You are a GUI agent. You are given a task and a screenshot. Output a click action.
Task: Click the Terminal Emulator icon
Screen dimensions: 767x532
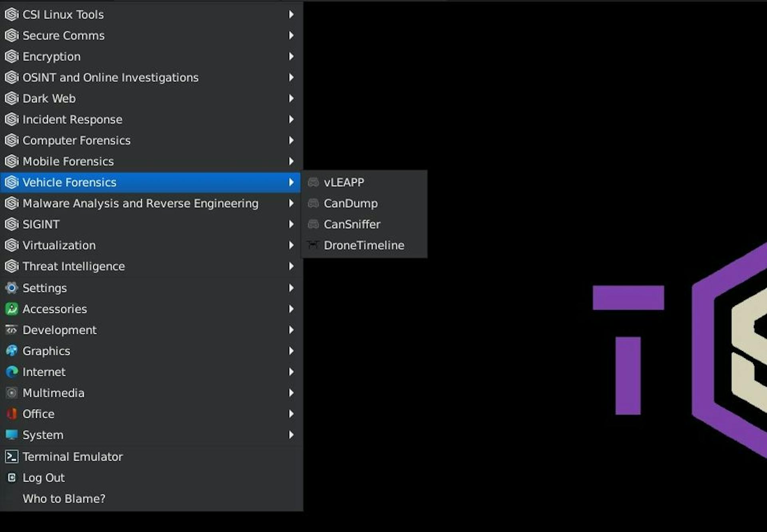click(12, 457)
